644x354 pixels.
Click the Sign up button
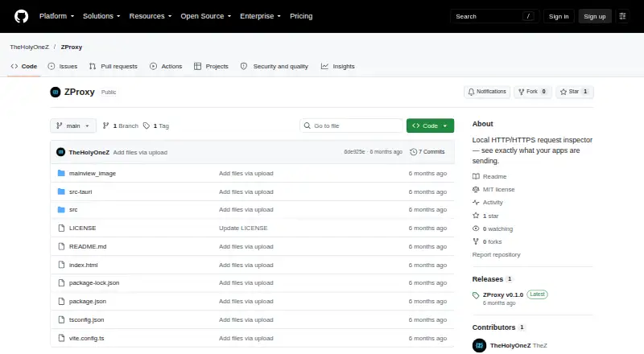(x=595, y=16)
